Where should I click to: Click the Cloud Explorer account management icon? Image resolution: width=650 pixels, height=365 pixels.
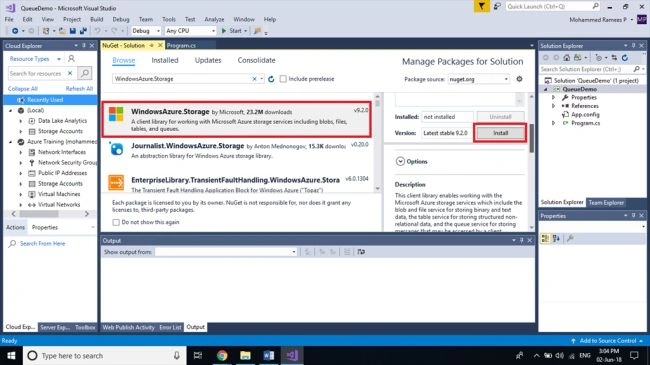click(x=71, y=58)
